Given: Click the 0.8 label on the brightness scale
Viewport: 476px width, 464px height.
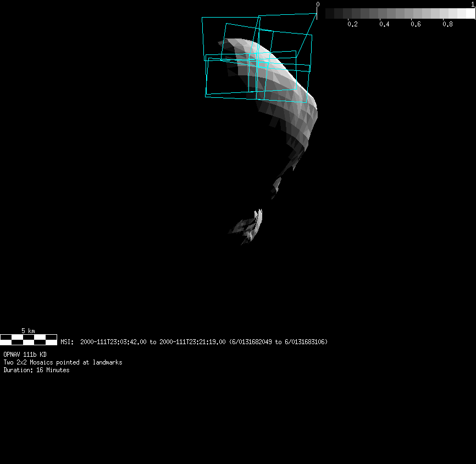Looking at the screenshot, I should [x=448, y=24].
